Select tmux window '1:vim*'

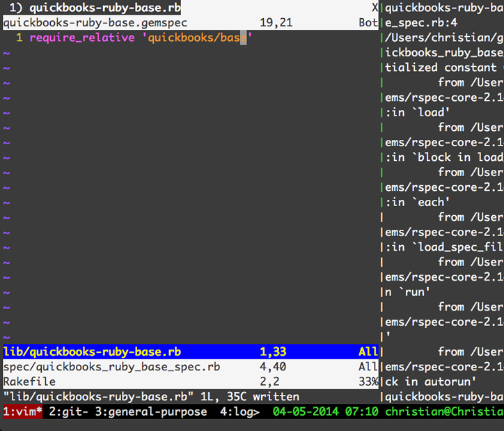tap(22, 412)
